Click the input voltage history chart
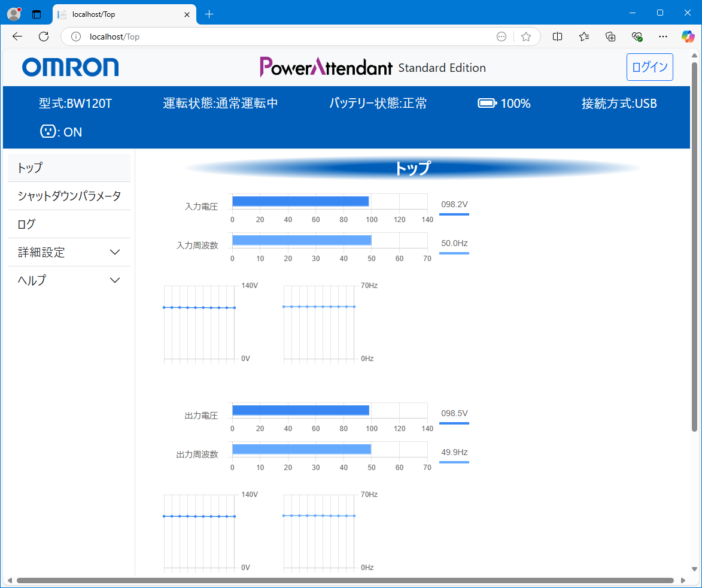Image resolution: width=702 pixels, height=588 pixels. click(x=199, y=322)
